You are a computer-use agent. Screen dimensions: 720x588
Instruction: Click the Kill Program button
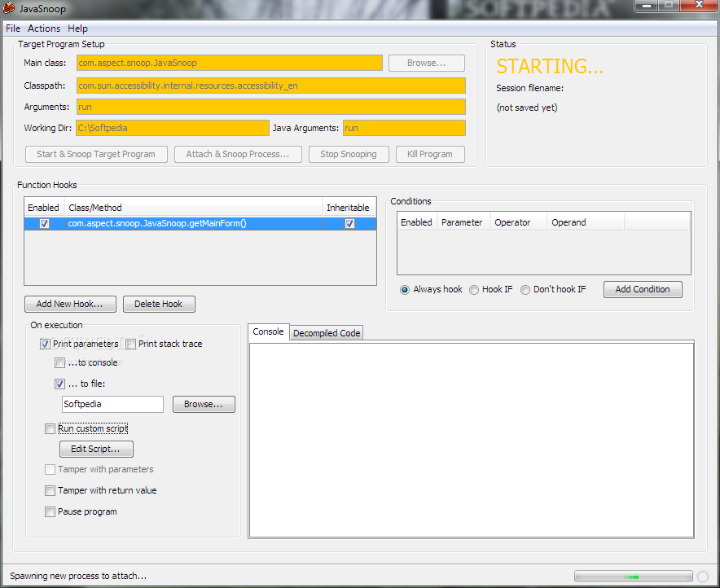(430, 154)
